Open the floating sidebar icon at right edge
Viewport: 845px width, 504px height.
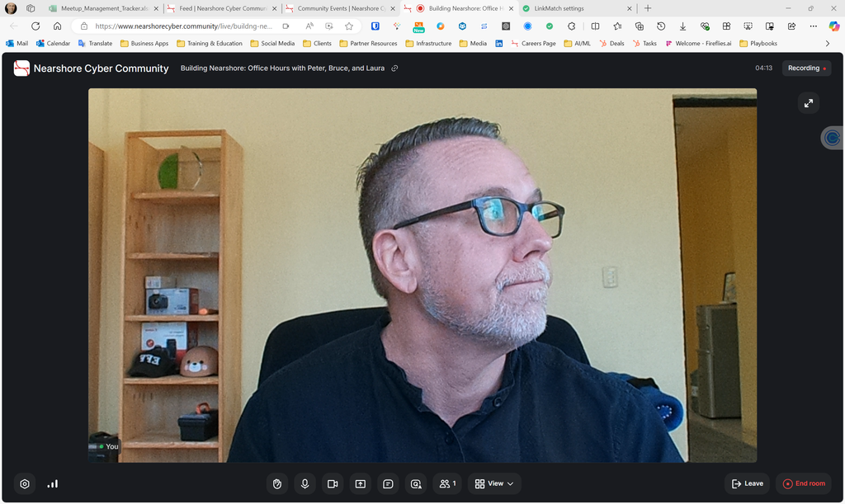833,138
